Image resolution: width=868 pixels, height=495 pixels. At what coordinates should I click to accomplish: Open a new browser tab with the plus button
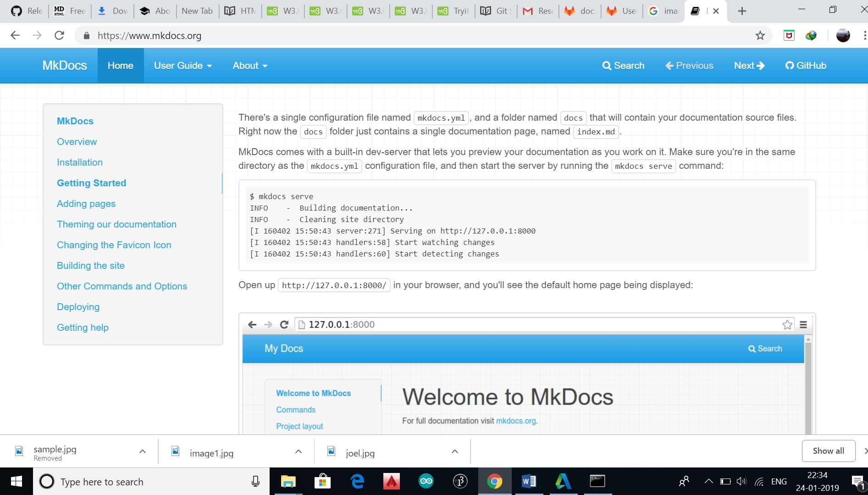coord(742,11)
